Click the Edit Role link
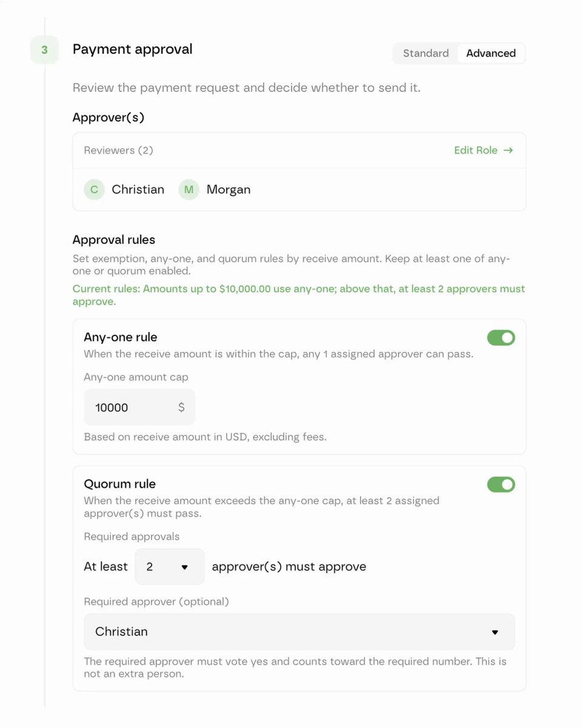 pyautogui.click(x=484, y=150)
